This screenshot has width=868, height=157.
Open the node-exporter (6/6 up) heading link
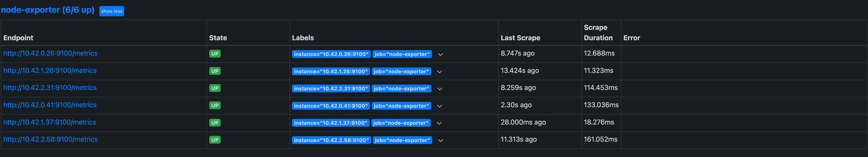click(x=48, y=10)
